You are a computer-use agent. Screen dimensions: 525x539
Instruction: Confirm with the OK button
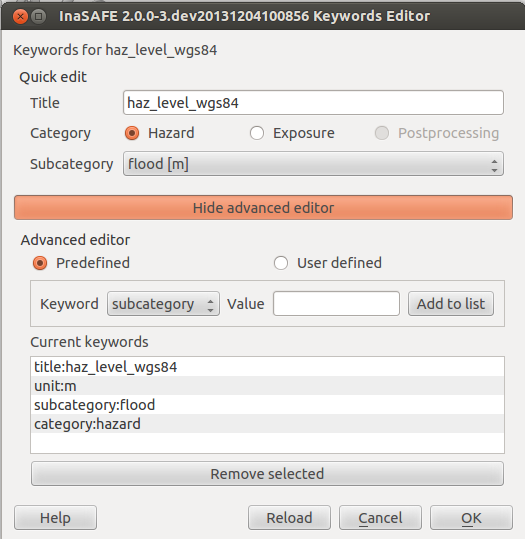pyautogui.click(x=471, y=518)
